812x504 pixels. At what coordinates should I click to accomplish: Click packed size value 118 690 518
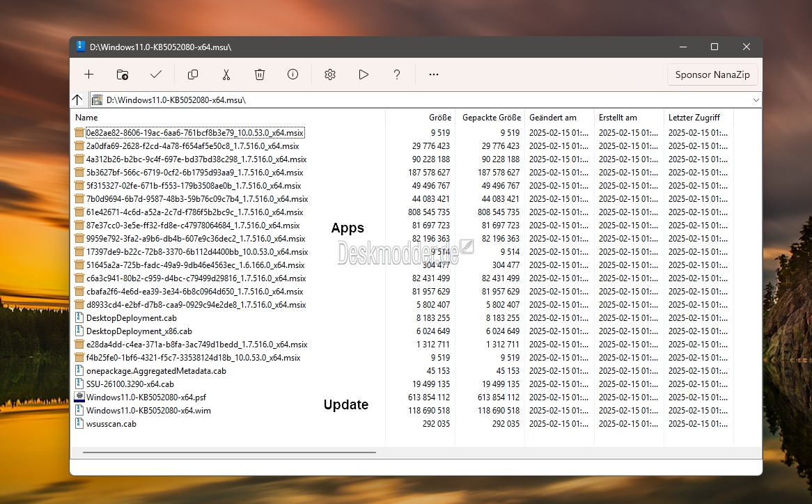[x=498, y=410]
